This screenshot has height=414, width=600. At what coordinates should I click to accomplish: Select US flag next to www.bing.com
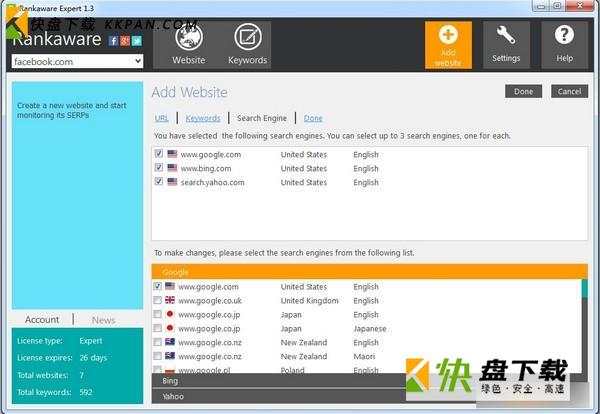[x=172, y=168]
